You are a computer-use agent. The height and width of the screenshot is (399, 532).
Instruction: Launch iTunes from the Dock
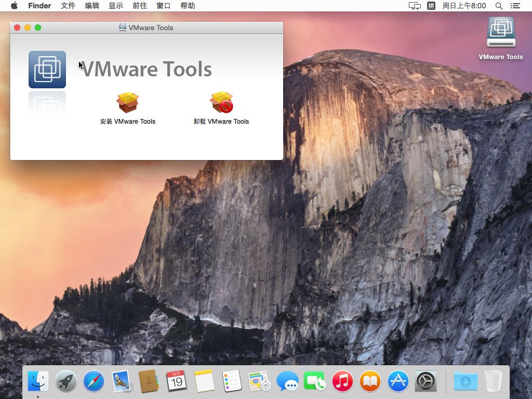342,382
